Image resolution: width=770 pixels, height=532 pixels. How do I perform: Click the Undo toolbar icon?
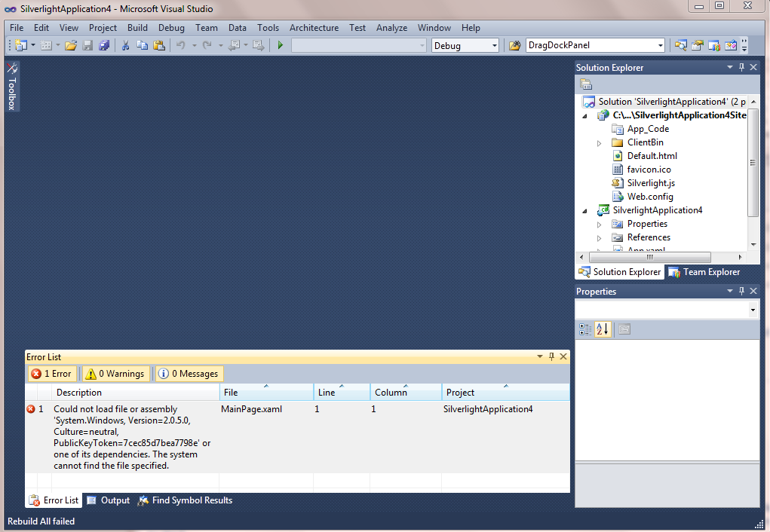click(181, 46)
